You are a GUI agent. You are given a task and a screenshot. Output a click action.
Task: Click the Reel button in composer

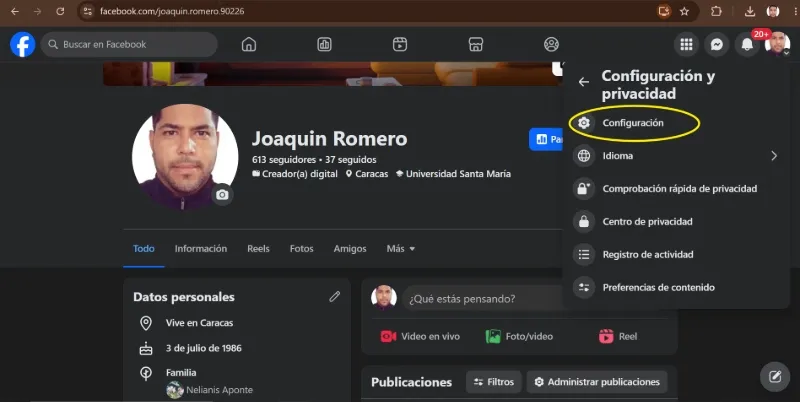tap(618, 336)
